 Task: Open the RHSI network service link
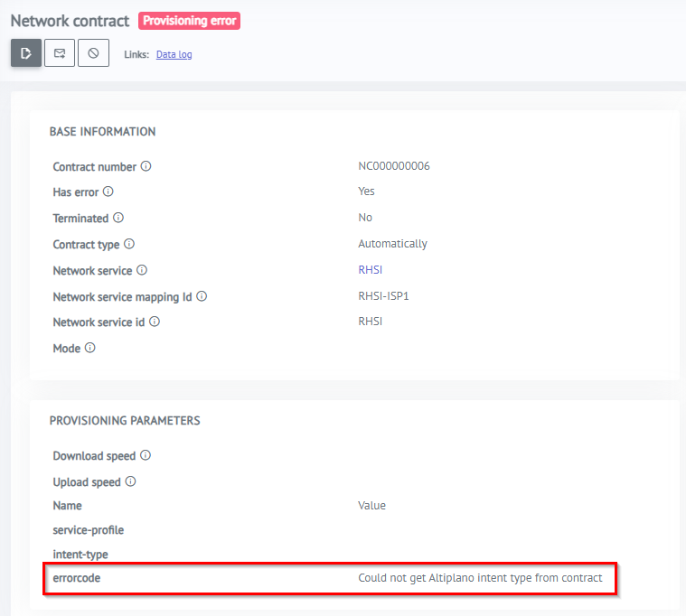coord(370,270)
